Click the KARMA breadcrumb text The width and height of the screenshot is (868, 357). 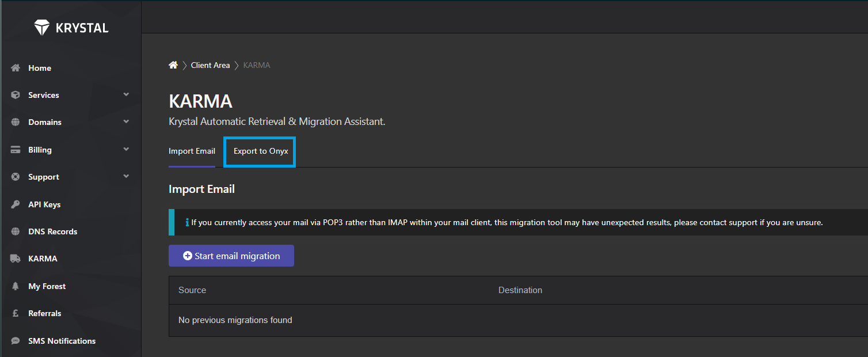click(257, 65)
